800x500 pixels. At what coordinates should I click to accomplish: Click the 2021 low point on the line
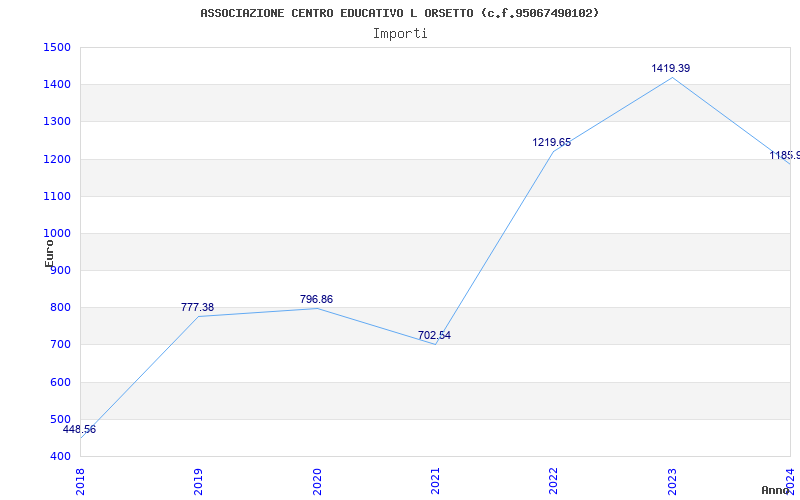click(x=435, y=344)
